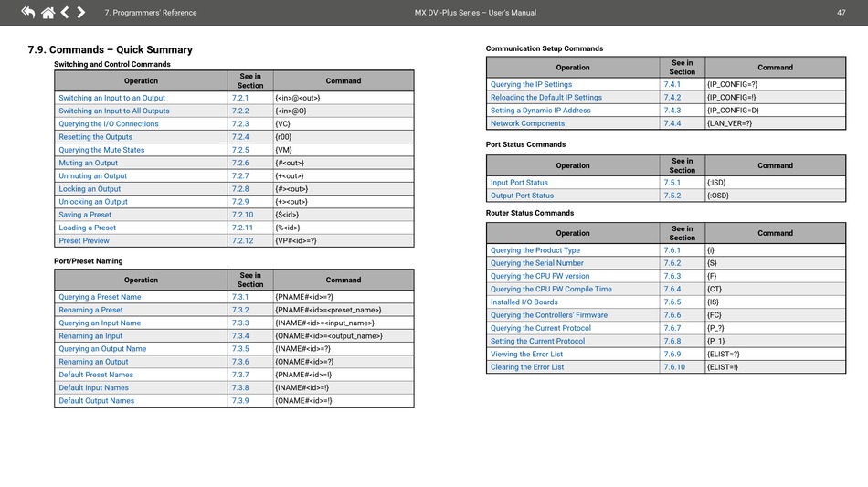Open 'Switching an Input to an Output' link

click(x=111, y=98)
